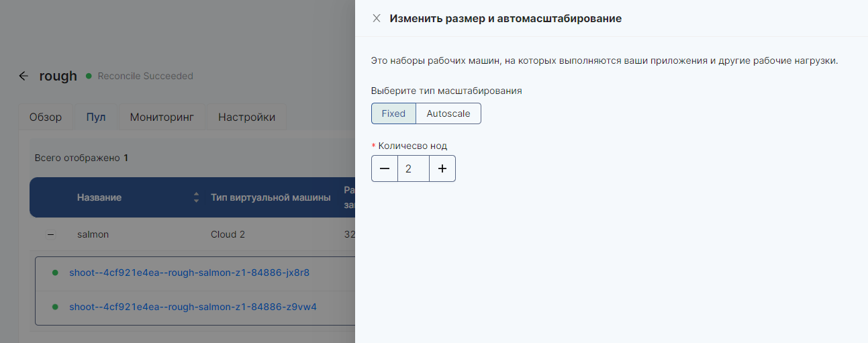The image size is (868, 343).
Task: Select the salmon pool name cell
Action: tap(93, 235)
